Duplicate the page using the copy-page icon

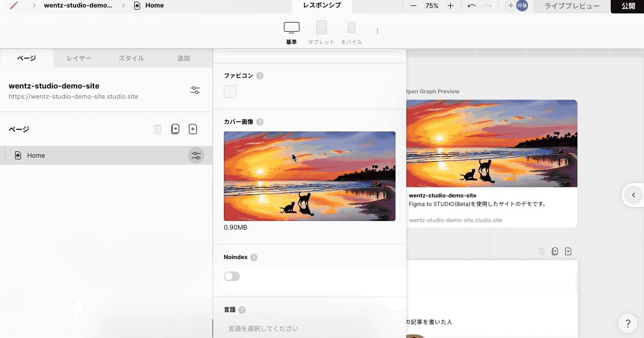pyautogui.click(x=175, y=129)
